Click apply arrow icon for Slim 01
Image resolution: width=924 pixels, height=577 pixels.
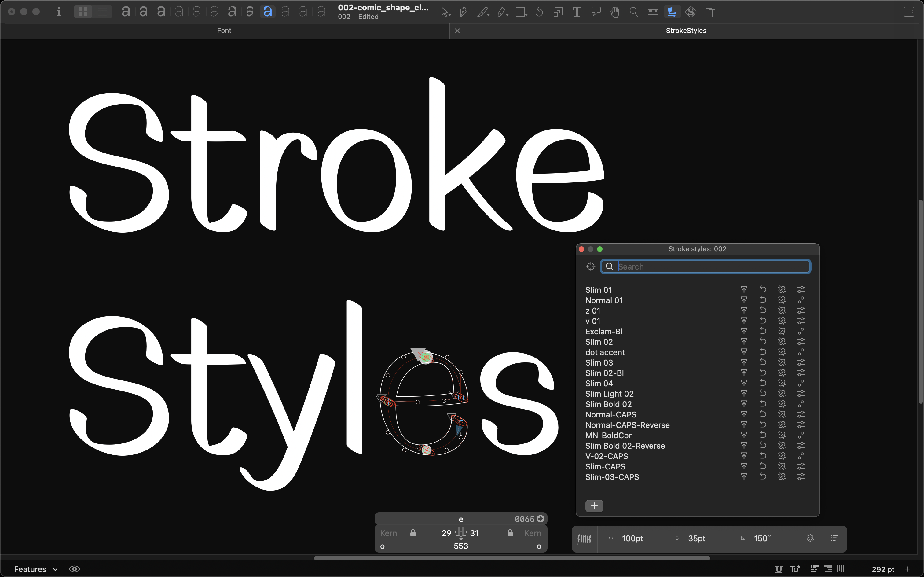point(744,290)
